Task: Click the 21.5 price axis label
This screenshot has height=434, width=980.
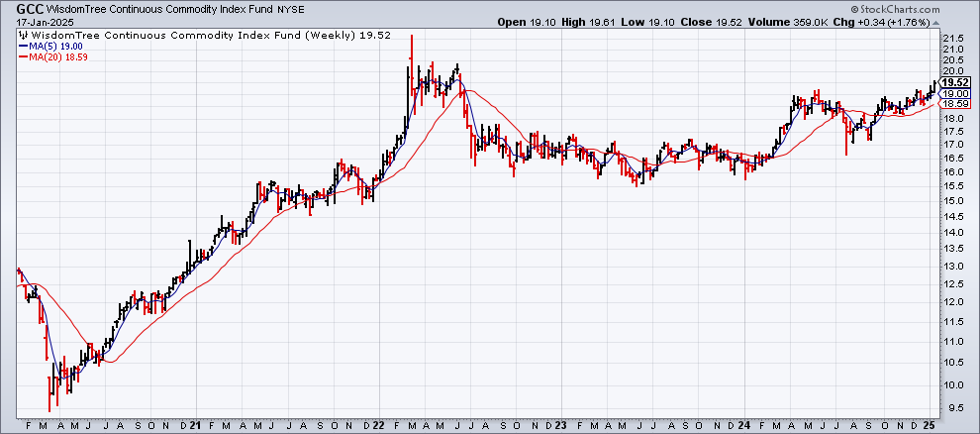Action: (951, 37)
